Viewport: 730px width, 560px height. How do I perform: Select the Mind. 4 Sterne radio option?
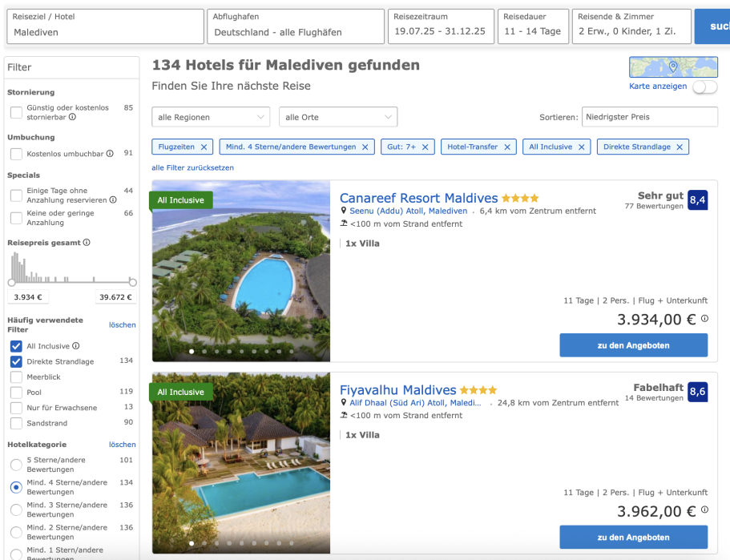[x=16, y=487]
